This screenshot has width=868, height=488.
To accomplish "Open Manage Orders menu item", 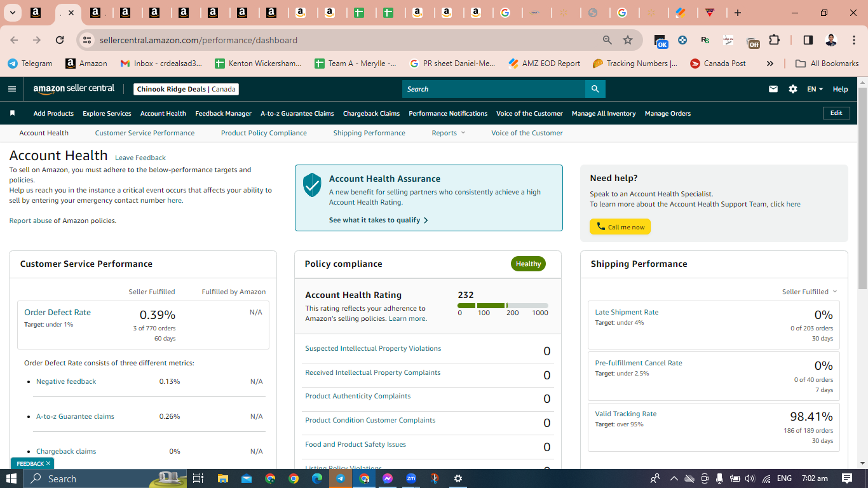I will [x=668, y=113].
